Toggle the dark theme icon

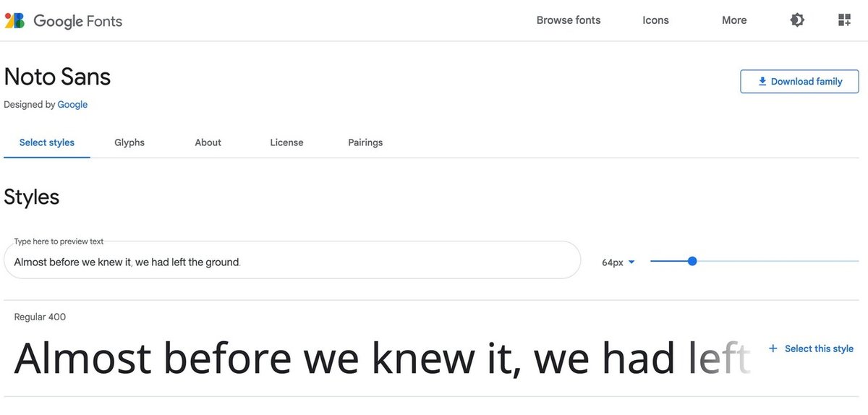[797, 20]
